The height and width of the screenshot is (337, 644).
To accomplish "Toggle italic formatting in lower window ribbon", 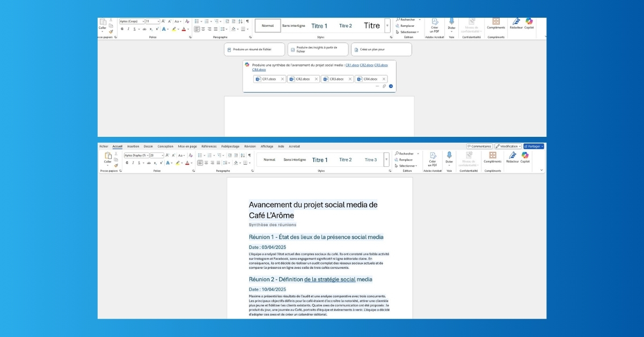I will pos(133,163).
